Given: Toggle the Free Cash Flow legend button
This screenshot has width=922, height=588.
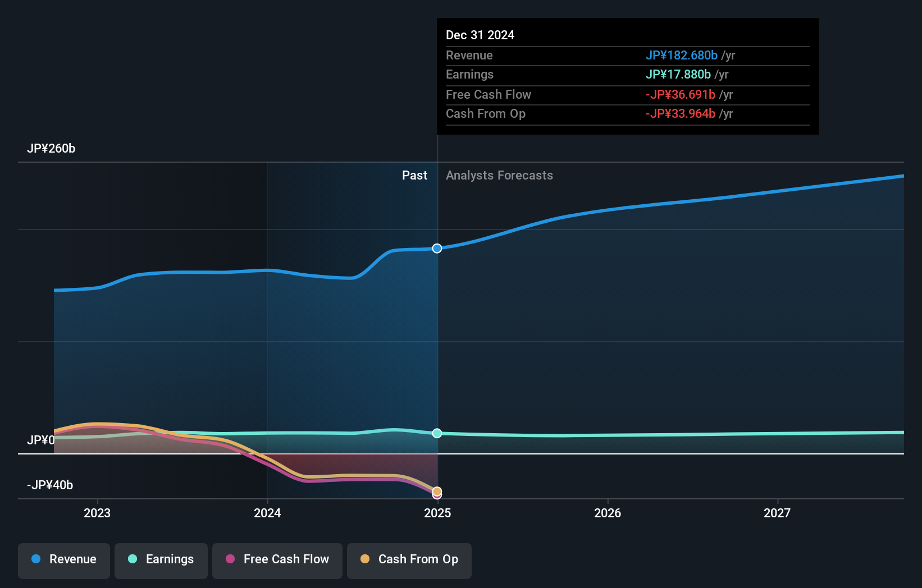Looking at the screenshot, I should click(x=277, y=561).
